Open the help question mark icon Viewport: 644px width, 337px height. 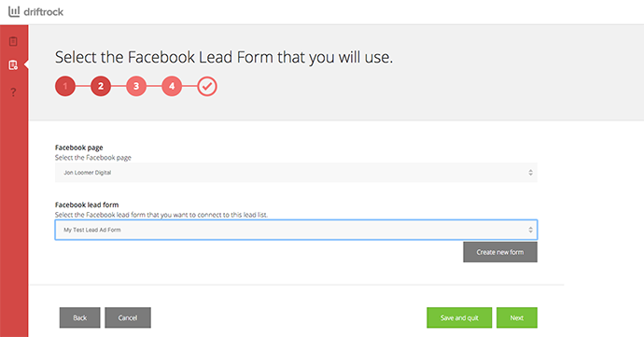point(13,91)
